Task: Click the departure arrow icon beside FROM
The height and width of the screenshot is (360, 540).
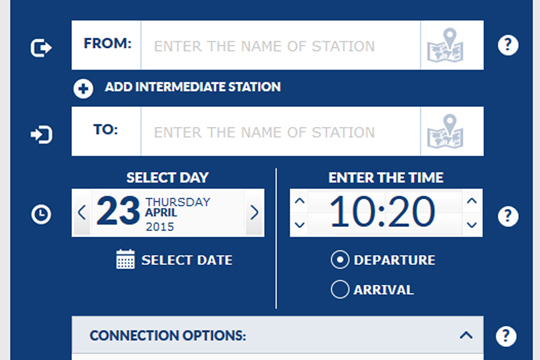Action: pos(41,48)
